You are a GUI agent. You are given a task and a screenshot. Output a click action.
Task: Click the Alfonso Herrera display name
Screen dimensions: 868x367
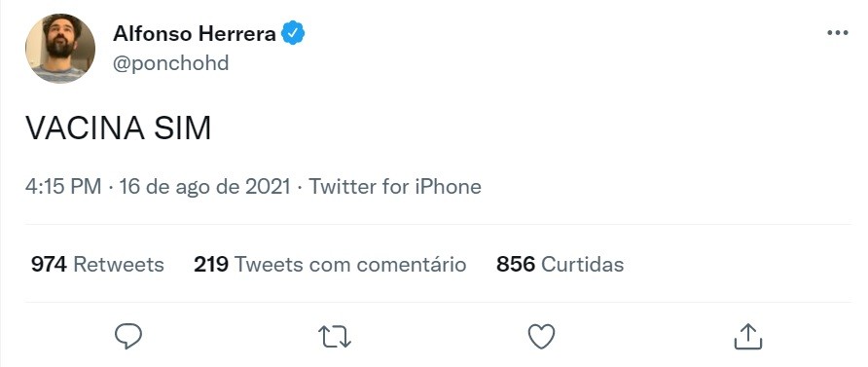[195, 34]
